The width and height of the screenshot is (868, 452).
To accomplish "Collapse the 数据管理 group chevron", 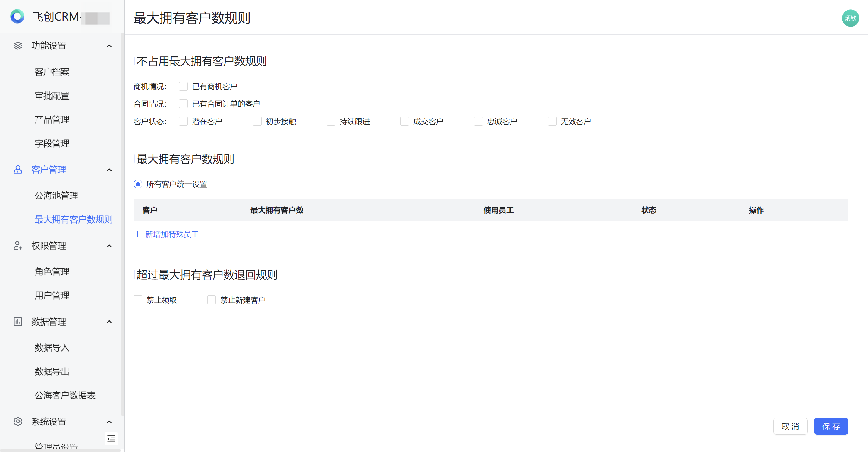I will pyautogui.click(x=109, y=322).
